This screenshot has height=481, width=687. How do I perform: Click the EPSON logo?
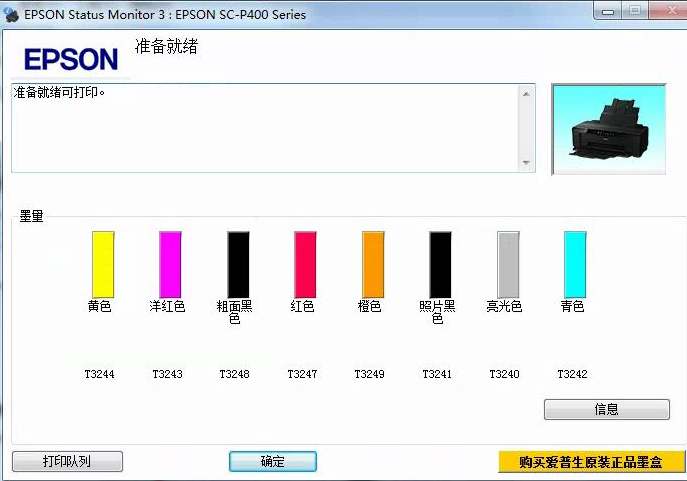pos(71,59)
